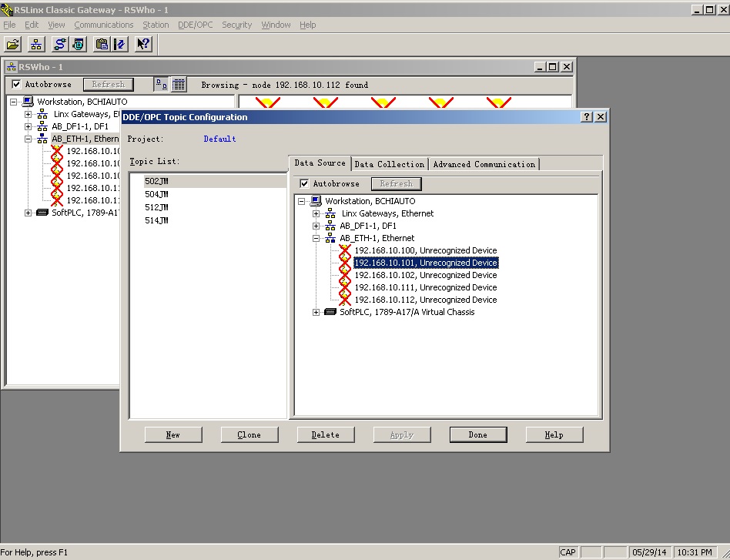Click the Topic Configuration toolbar icon

point(120,44)
